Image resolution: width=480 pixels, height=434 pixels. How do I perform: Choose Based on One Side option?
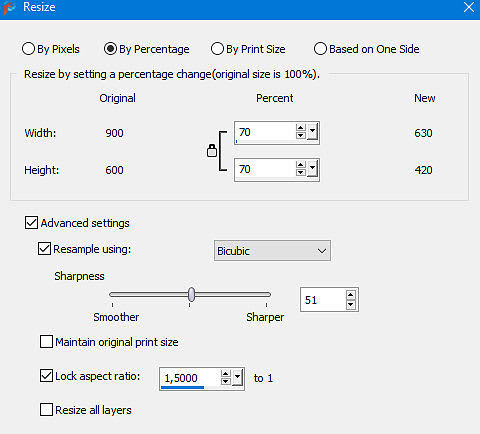(x=367, y=49)
